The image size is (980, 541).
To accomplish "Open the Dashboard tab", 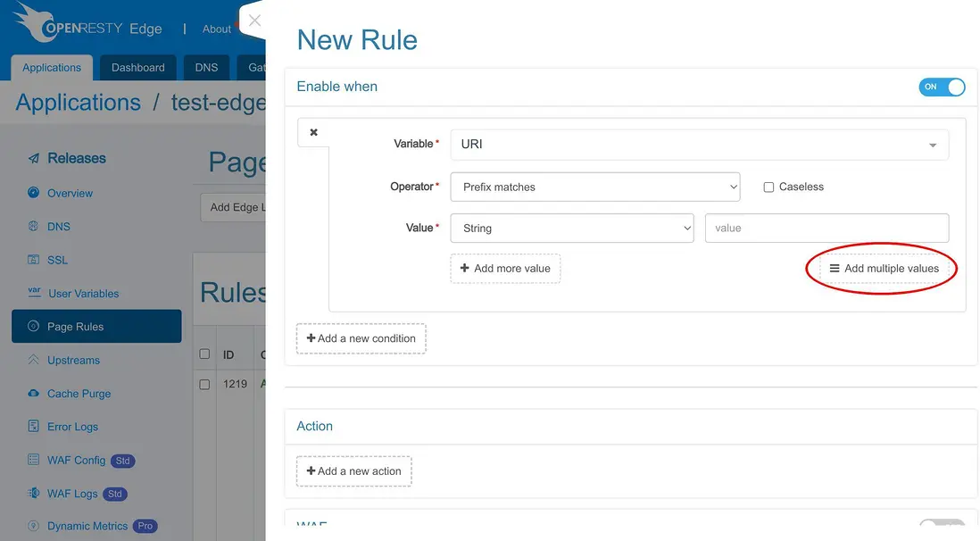I will 138,68.
